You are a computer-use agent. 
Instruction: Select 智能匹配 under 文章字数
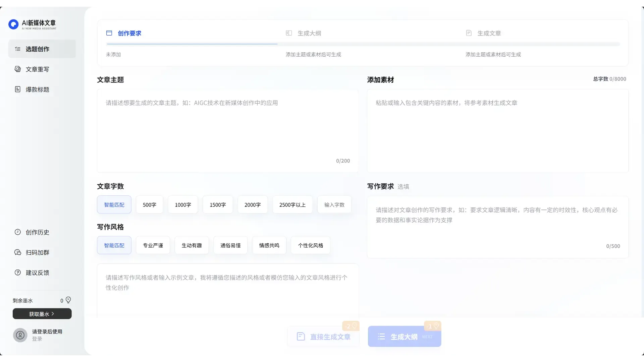click(114, 204)
